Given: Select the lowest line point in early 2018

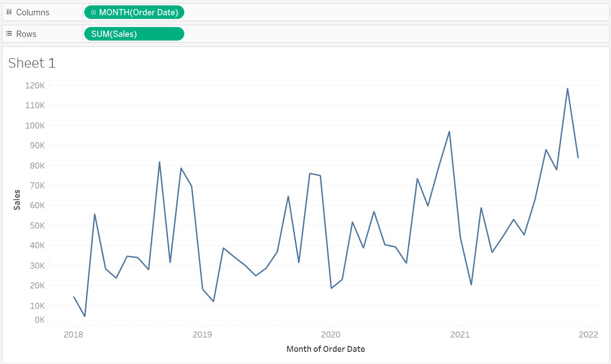Looking at the screenshot, I should (84, 316).
